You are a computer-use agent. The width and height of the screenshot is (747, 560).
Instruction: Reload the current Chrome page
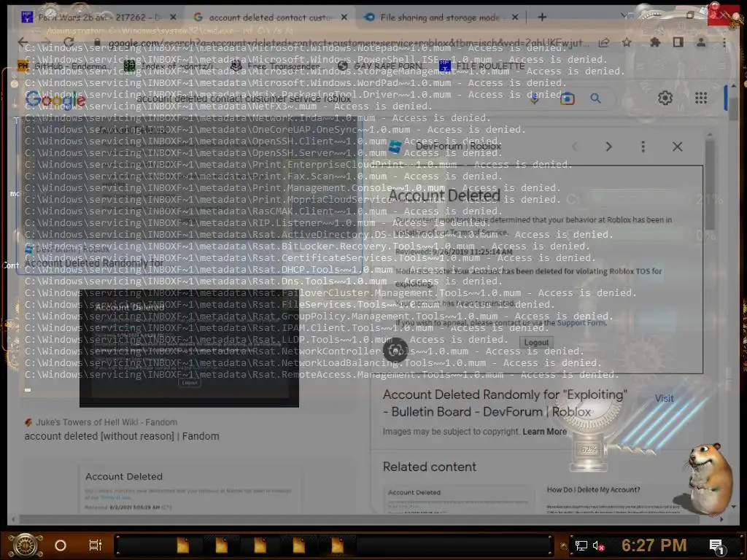(68, 43)
